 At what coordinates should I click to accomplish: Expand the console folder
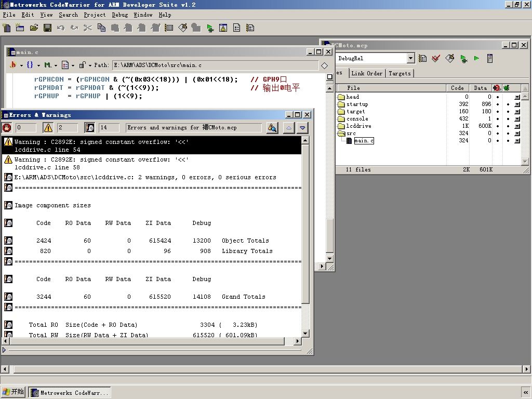coord(341,119)
